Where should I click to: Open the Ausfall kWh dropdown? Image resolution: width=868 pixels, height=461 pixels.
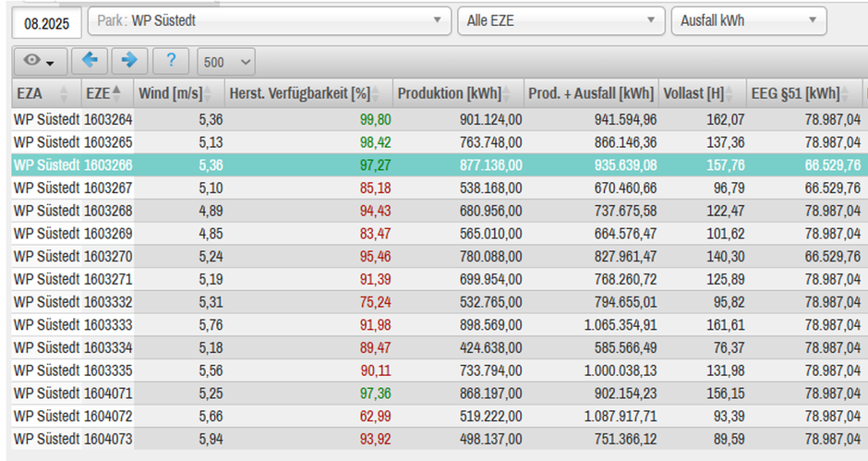(x=749, y=21)
